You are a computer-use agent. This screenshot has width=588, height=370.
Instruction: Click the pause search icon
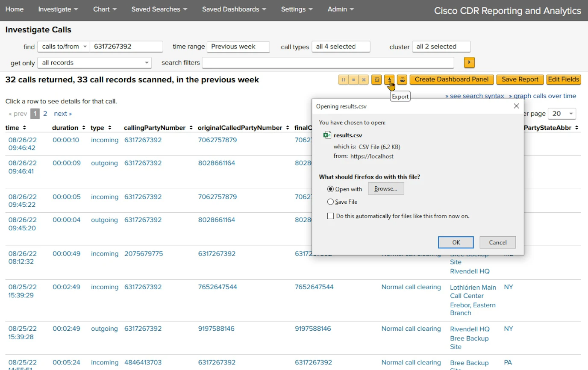coord(344,79)
